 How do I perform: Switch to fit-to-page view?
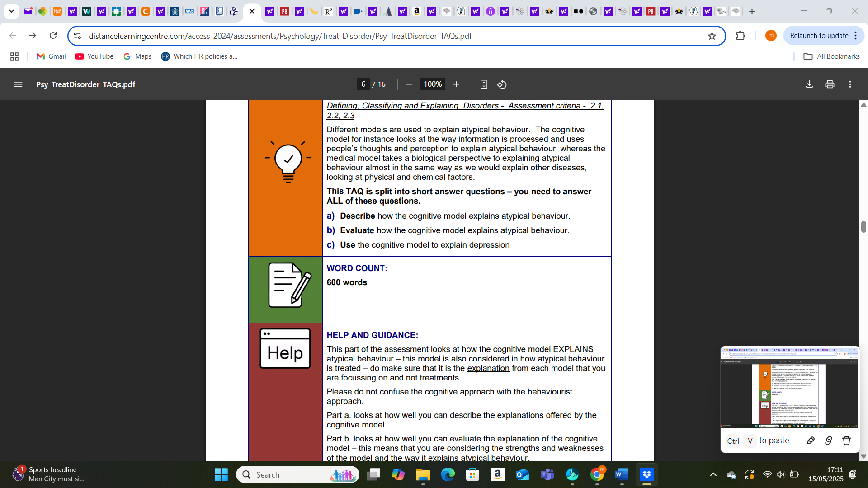tap(484, 84)
